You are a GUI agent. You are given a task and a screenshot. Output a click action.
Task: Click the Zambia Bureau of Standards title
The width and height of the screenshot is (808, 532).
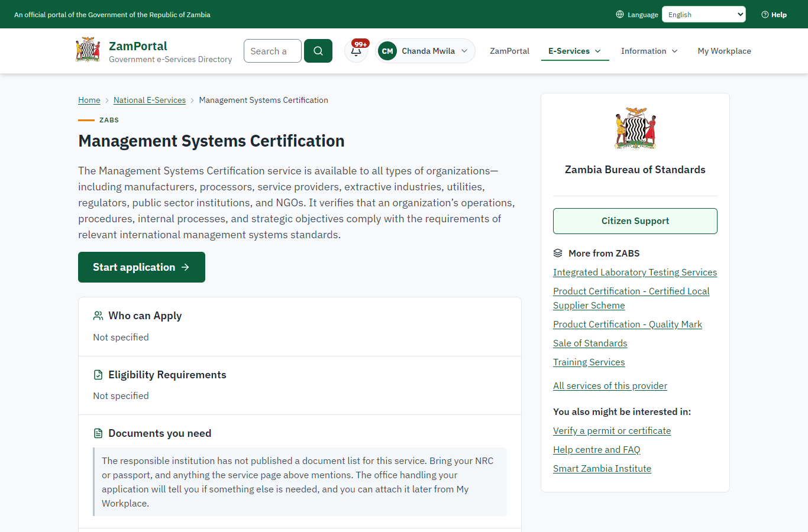coord(635,170)
